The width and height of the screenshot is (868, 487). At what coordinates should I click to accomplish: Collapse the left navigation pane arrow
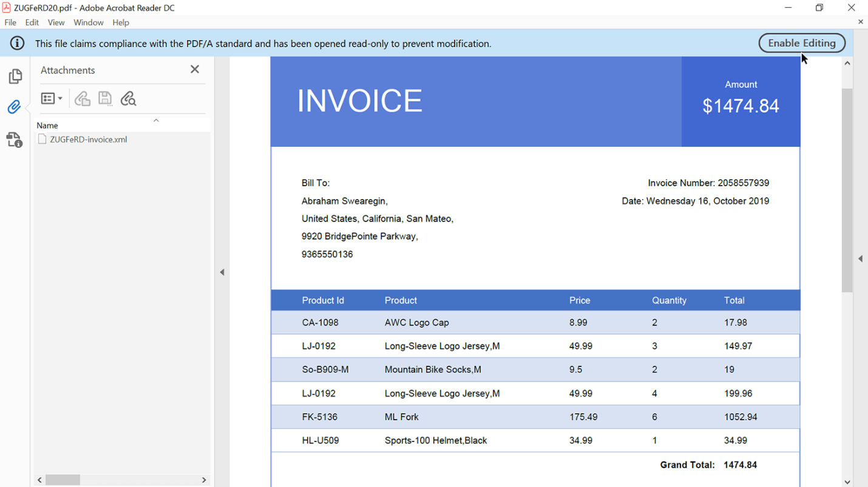pos(222,272)
